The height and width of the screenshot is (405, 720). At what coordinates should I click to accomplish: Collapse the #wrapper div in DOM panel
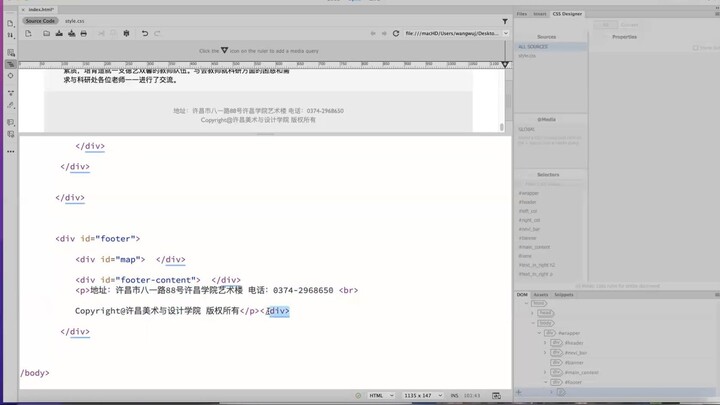click(x=540, y=333)
